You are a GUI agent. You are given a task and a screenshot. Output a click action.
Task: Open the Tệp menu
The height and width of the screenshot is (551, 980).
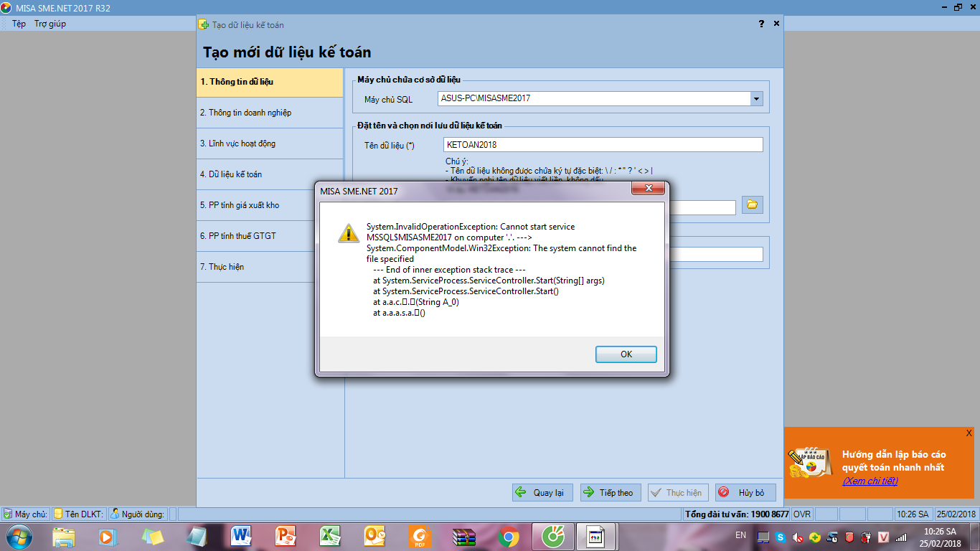[19, 24]
